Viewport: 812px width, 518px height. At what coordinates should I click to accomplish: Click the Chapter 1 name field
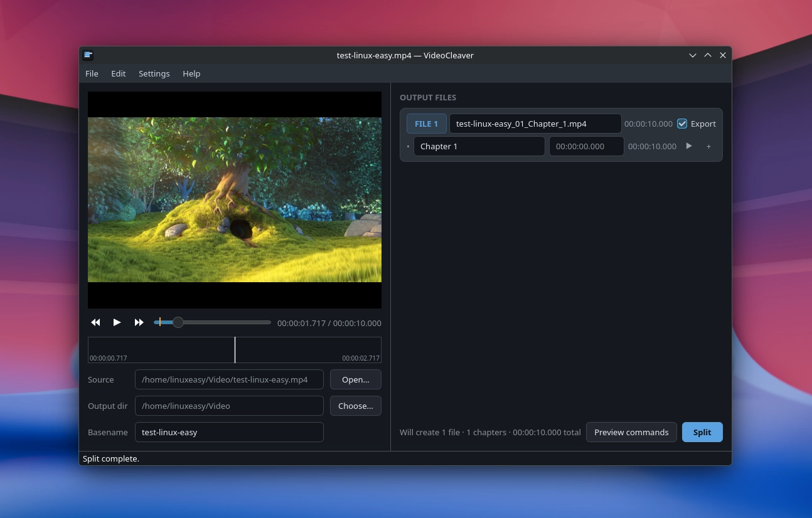click(479, 146)
